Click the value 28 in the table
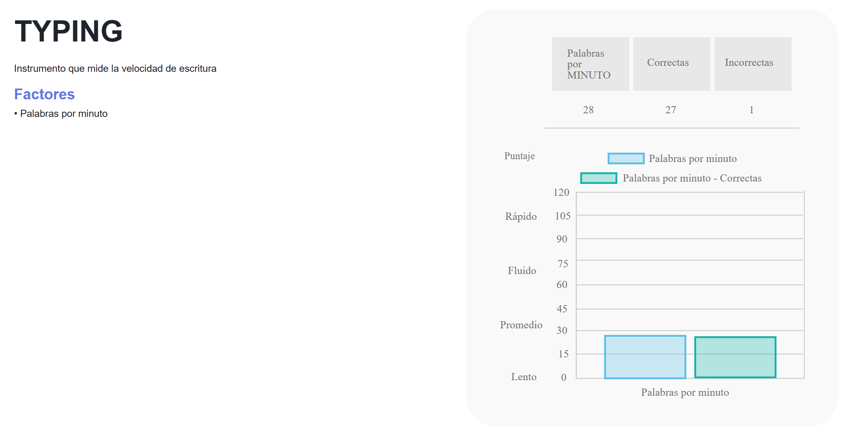The width and height of the screenshot is (868, 440). (588, 110)
